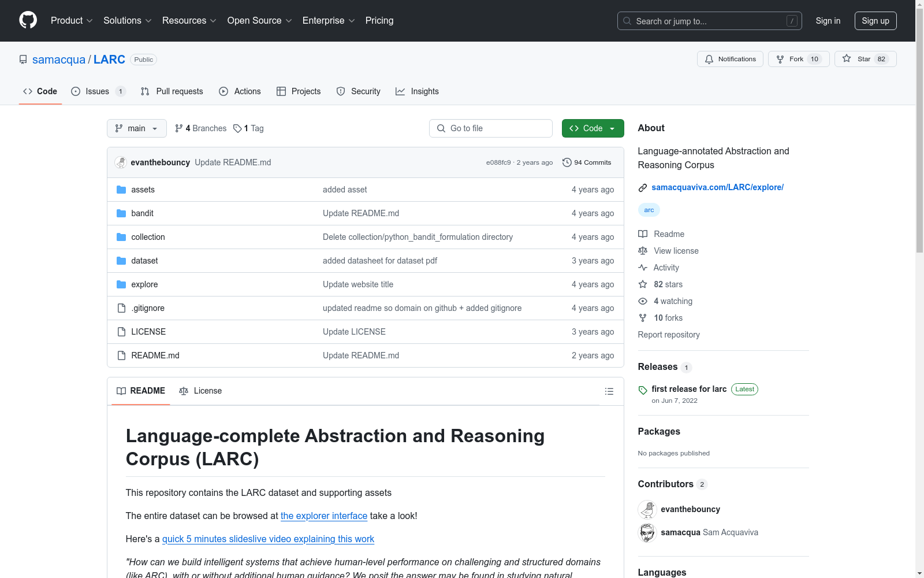Switch to the Issues tab
924x578 pixels.
coord(98,91)
